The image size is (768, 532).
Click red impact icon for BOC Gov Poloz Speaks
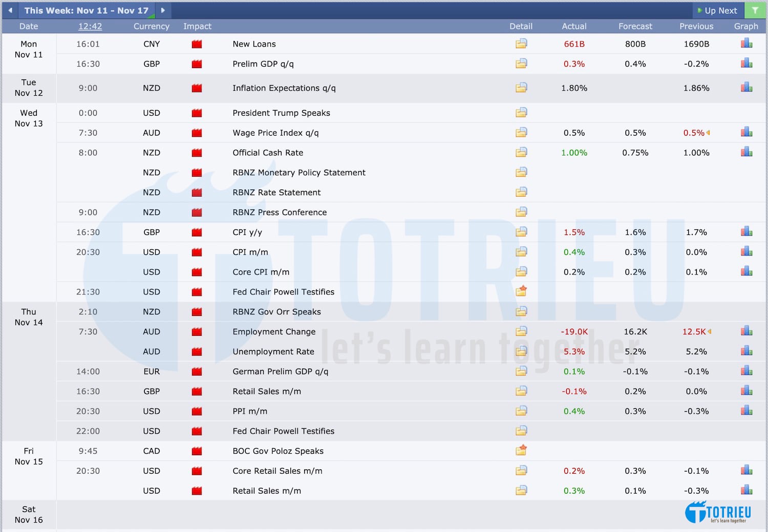point(197,452)
